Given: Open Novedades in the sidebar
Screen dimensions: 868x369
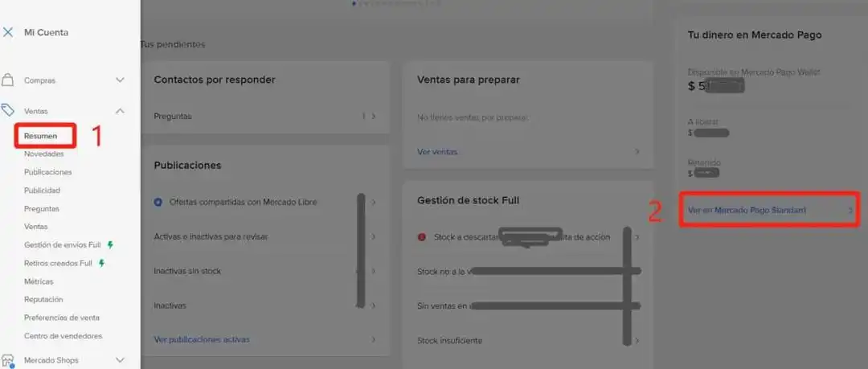Looking at the screenshot, I should tap(43, 154).
